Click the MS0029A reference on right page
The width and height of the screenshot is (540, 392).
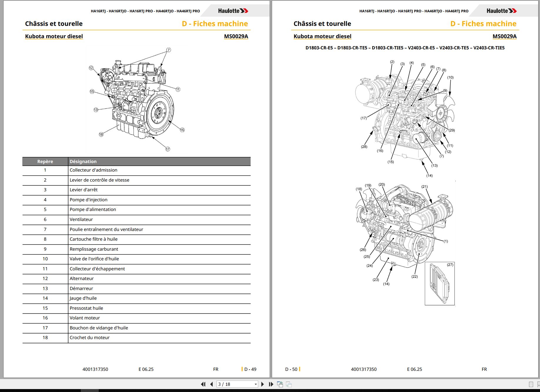click(504, 36)
